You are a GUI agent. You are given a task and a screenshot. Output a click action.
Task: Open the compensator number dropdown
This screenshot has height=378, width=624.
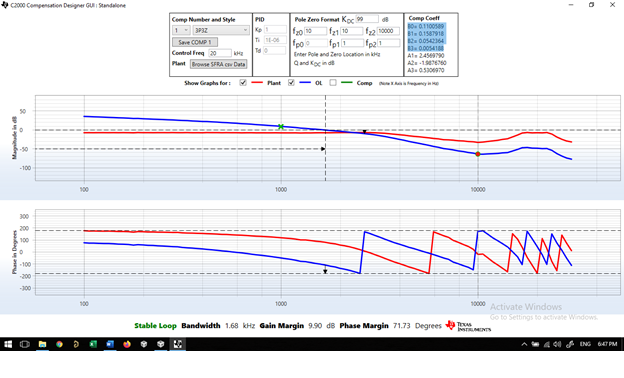coord(181,30)
